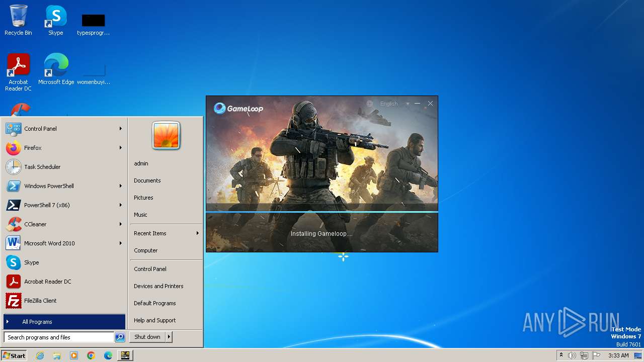This screenshot has height=362, width=644.
Task: Launch FileZilla Client from Start menu
Action: click(64, 301)
